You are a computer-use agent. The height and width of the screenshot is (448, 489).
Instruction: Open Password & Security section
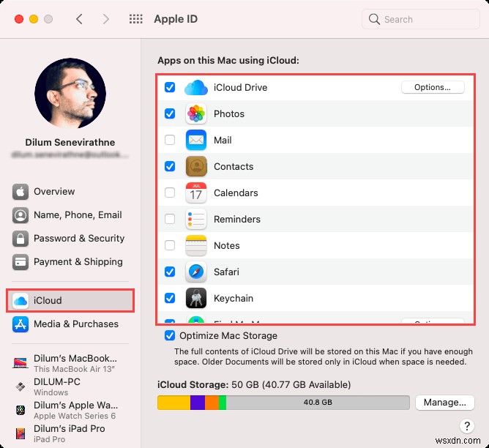click(70, 238)
